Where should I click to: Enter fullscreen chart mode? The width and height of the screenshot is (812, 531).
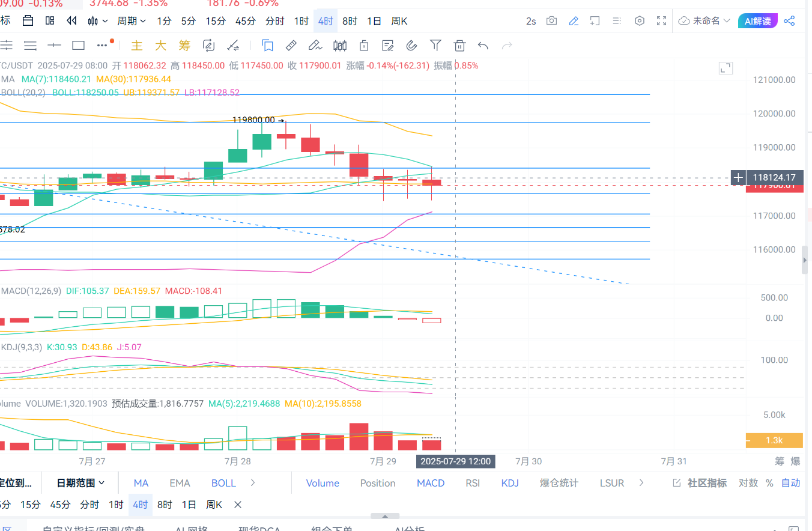coord(661,21)
